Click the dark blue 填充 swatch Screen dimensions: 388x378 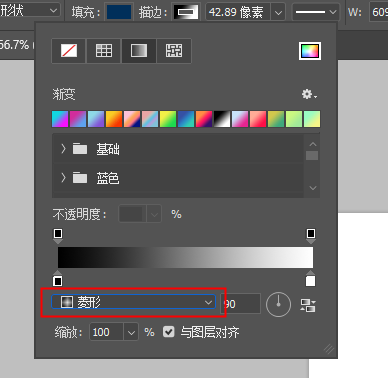pyautogui.click(x=119, y=12)
